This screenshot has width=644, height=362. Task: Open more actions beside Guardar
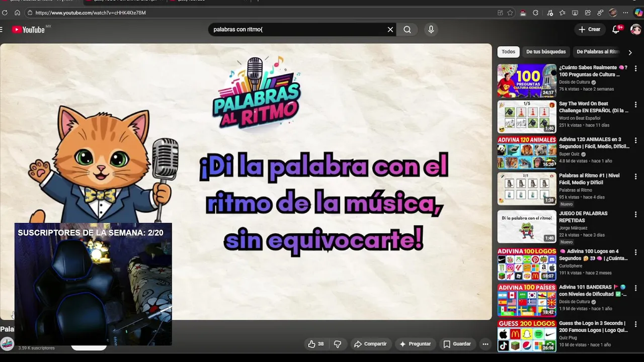click(x=486, y=344)
